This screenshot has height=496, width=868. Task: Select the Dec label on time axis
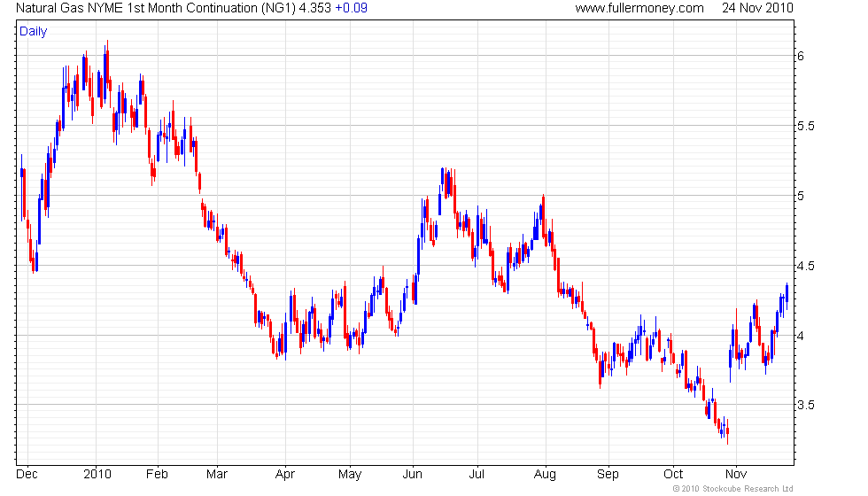27,475
